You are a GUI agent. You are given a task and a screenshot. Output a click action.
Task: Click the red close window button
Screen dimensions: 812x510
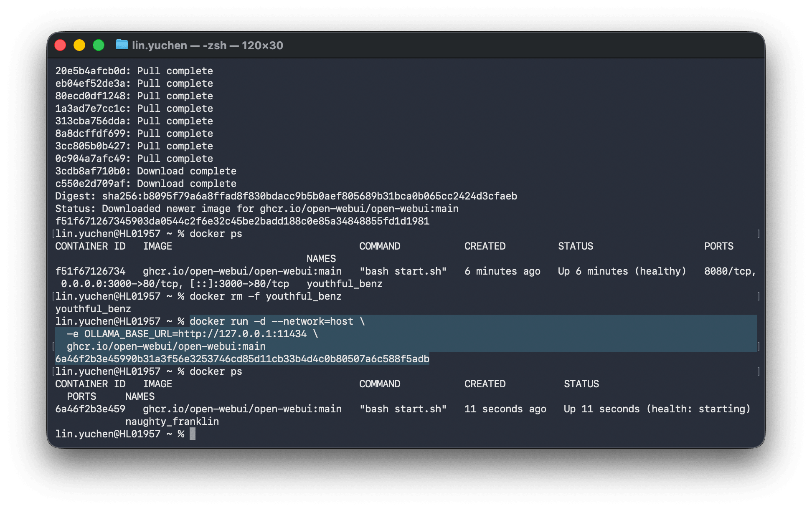tap(61, 45)
